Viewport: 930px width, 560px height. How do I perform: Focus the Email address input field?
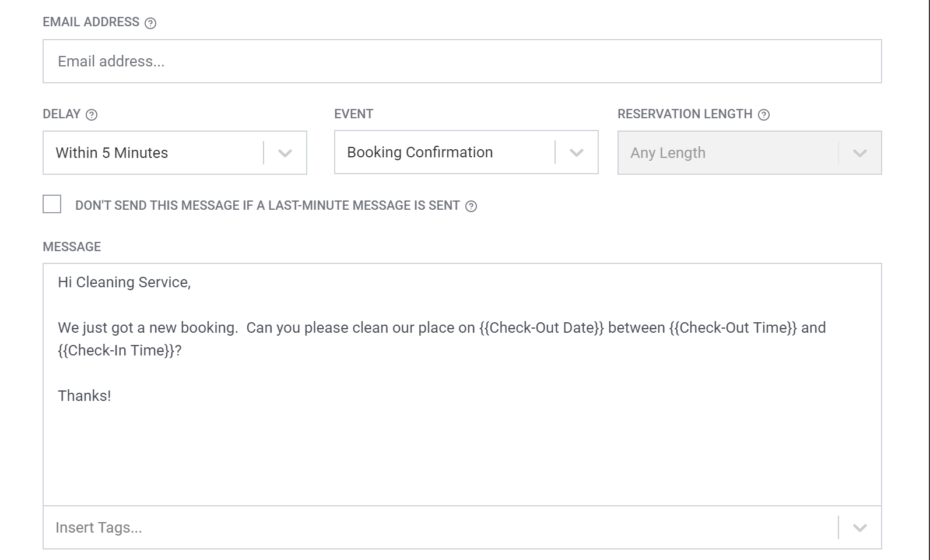[x=462, y=61]
